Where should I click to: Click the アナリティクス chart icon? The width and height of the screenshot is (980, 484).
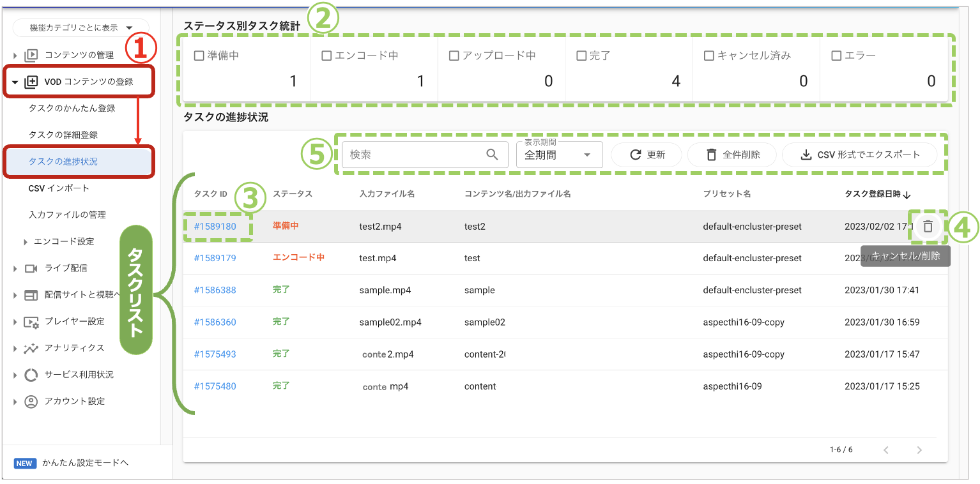point(31,348)
